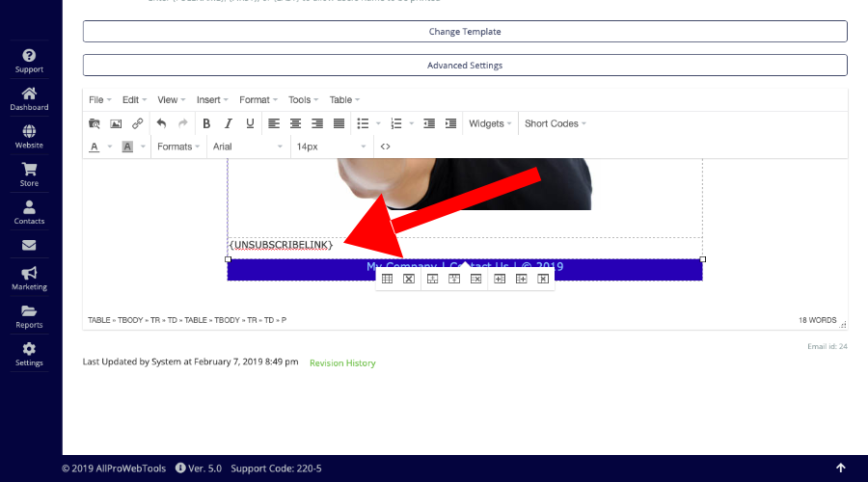Image resolution: width=868 pixels, height=482 pixels.
Task: Insert row before in table toolbar
Action: tap(433, 279)
